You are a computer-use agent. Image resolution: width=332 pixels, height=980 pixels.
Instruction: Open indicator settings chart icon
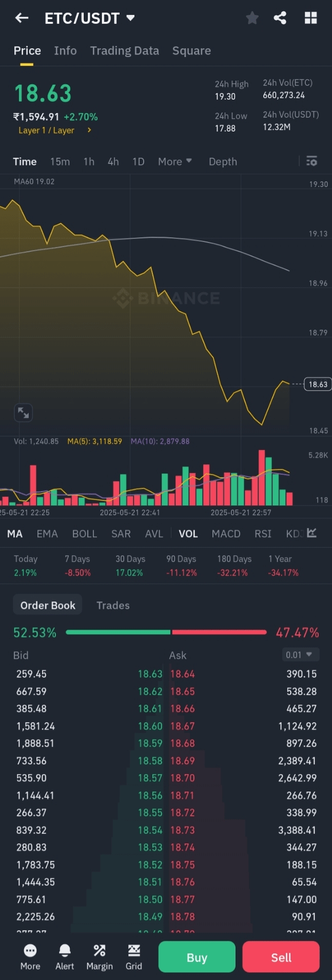coord(311,533)
